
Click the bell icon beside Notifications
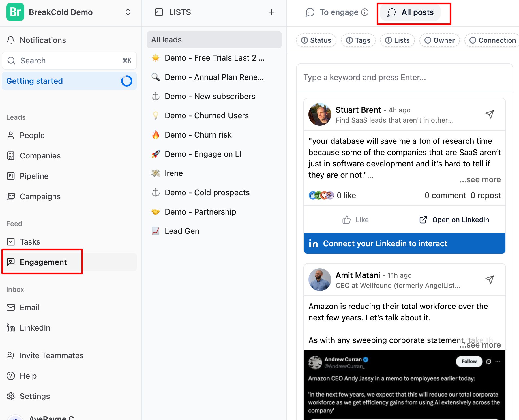pyautogui.click(x=11, y=40)
